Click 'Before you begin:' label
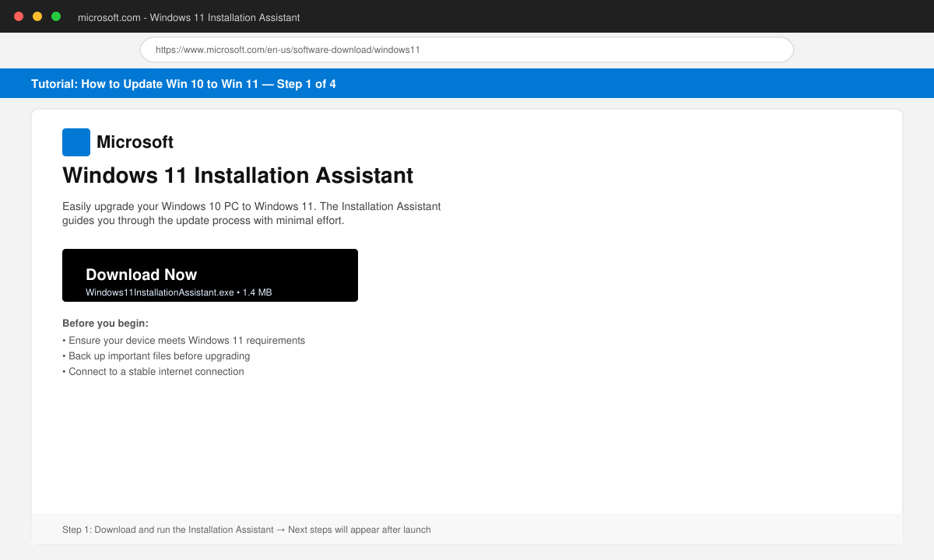Image resolution: width=934 pixels, height=560 pixels. click(105, 323)
